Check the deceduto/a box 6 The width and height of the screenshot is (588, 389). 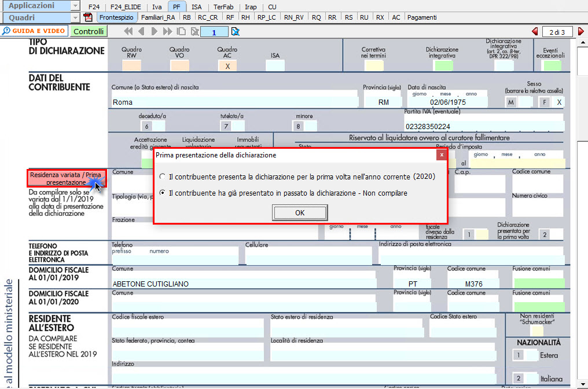[159, 126]
